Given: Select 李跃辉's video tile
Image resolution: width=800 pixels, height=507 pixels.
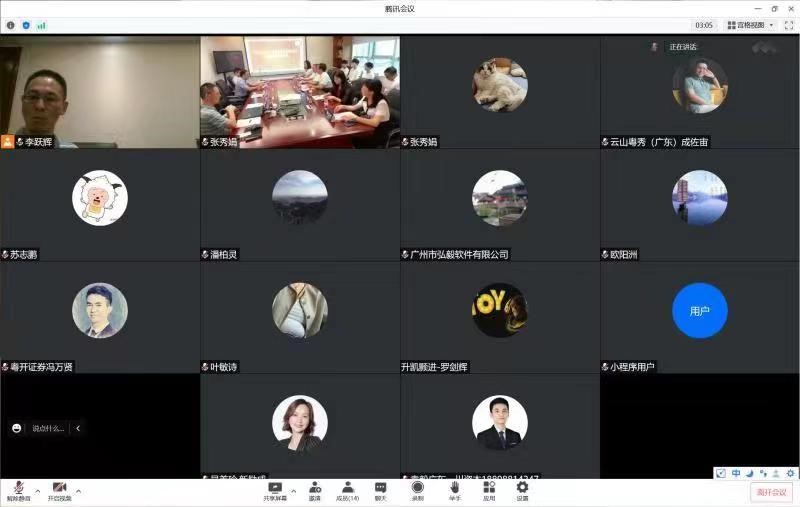Looking at the screenshot, I should coord(100,92).
